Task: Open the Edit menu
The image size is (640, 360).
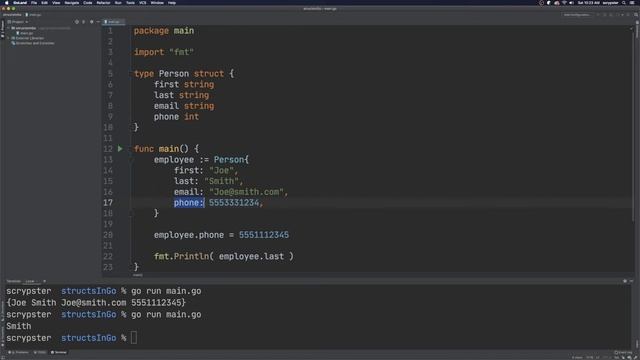Action: coord(44,2)
